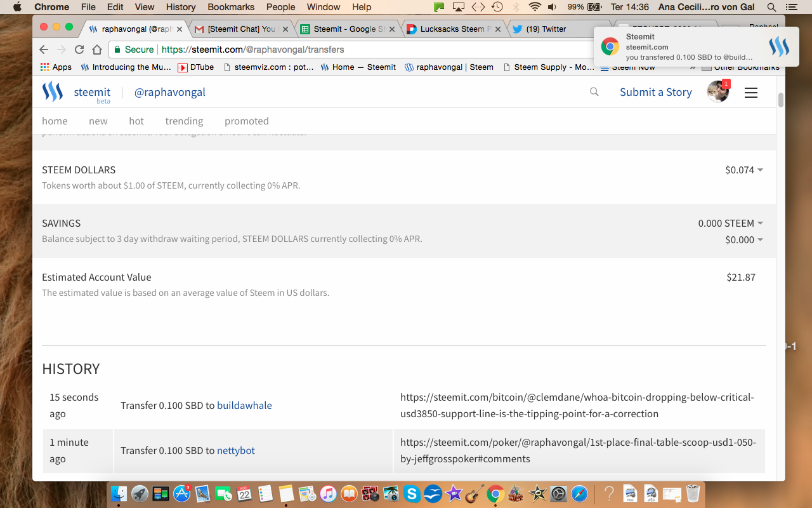Click the Steemit transfer notification banner
This screenshot has width=812, height=508.
696,47
